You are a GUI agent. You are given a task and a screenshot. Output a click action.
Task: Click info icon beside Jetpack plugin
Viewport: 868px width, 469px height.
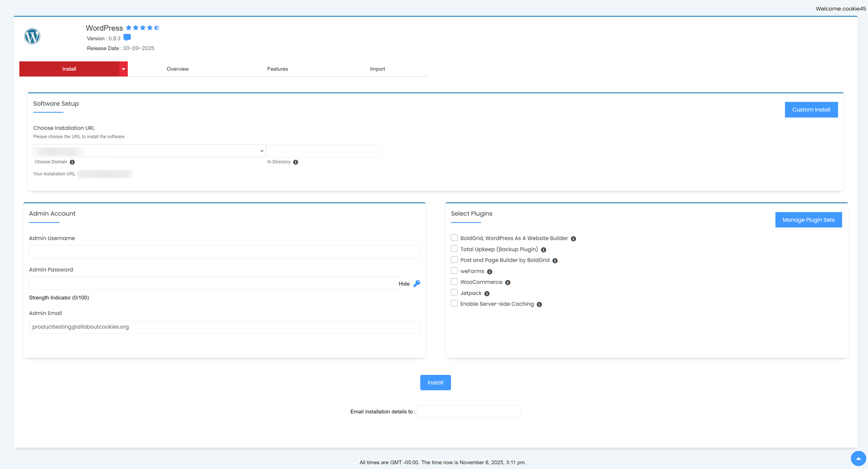(487, 293)
